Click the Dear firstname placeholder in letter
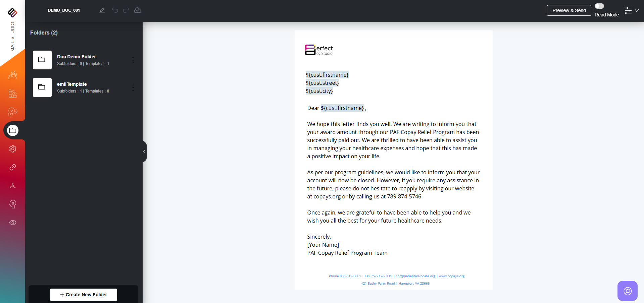The height and width of the screenshot is (303, 644). point(342,108)
